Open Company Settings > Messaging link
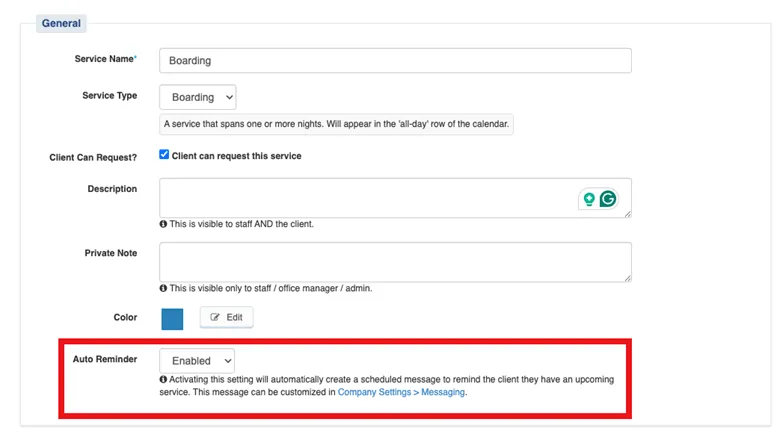780x434 pixels. click(x=401, y=392)
